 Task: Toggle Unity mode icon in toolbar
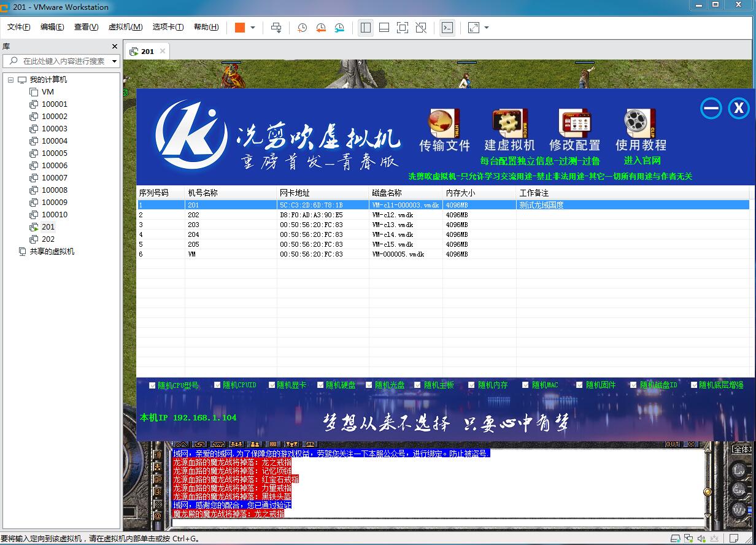pos(421,28)
